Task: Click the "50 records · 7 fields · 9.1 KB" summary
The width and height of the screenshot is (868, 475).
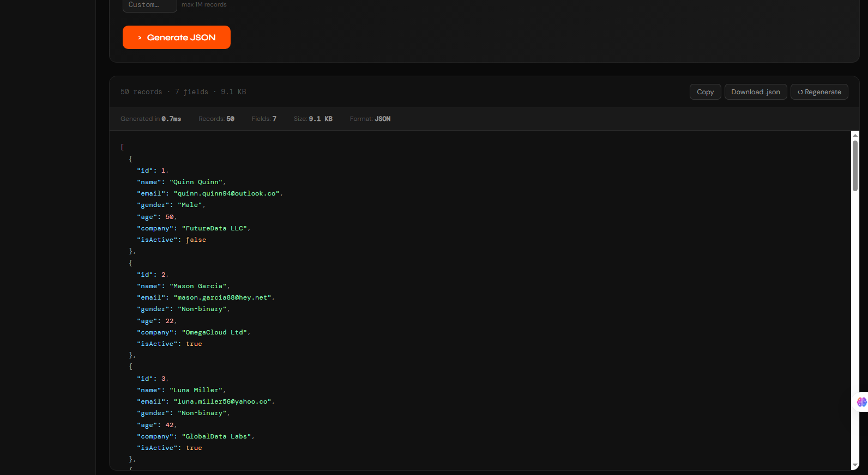Action: pos(183,92)
